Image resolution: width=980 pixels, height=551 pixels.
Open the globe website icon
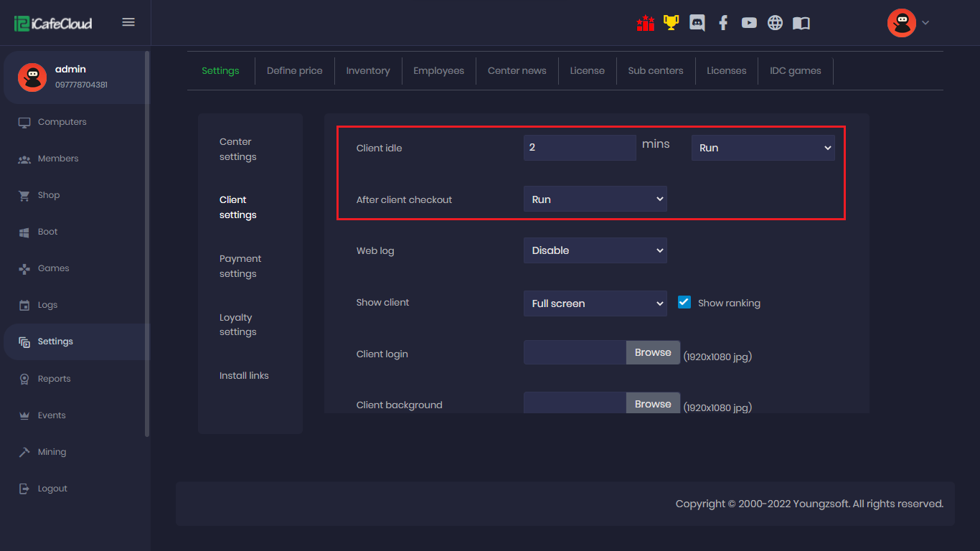(775, 23)
